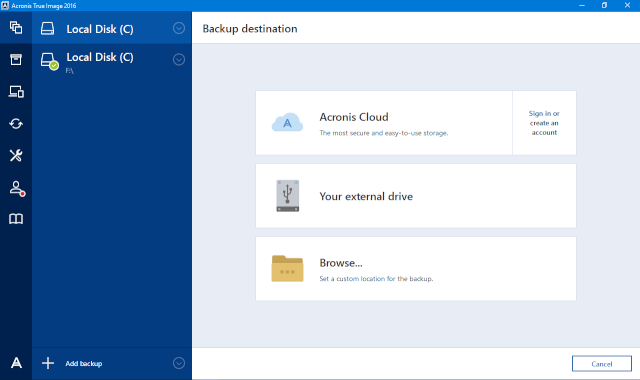
Task: Click the USB external drive icon
Action: [288, 196]
